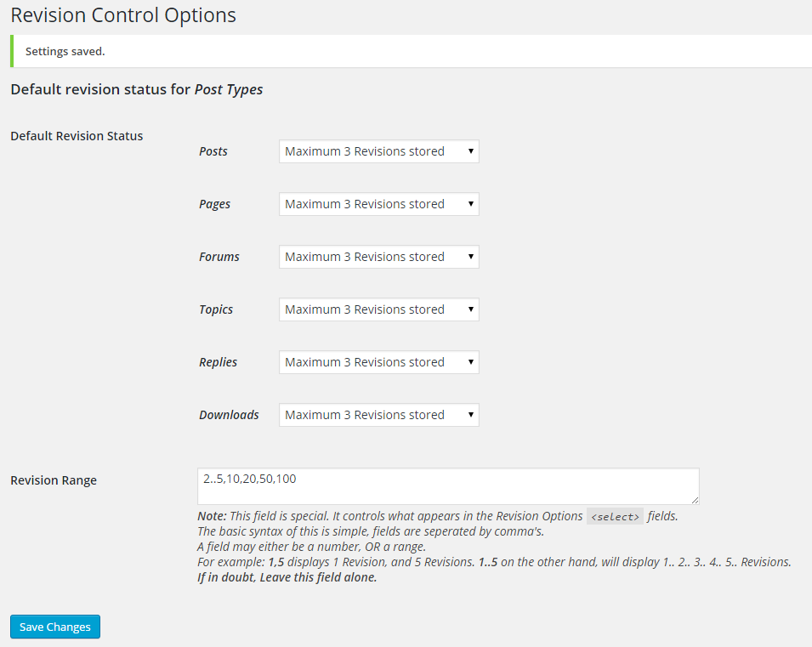This screenshot has height=647, width=812.
Task: Open the Pages revision dropdown
Action: coord(379,204)
